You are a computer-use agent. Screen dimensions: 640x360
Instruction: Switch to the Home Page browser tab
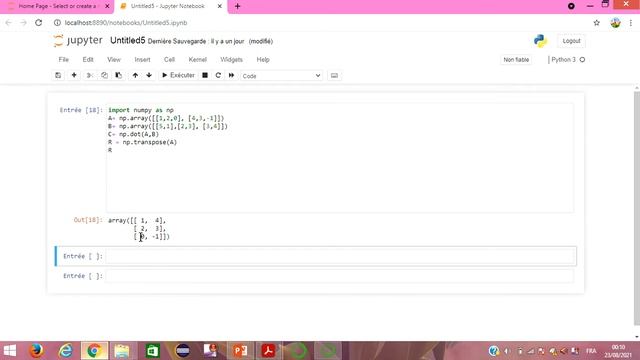click(x=57, y=7)
